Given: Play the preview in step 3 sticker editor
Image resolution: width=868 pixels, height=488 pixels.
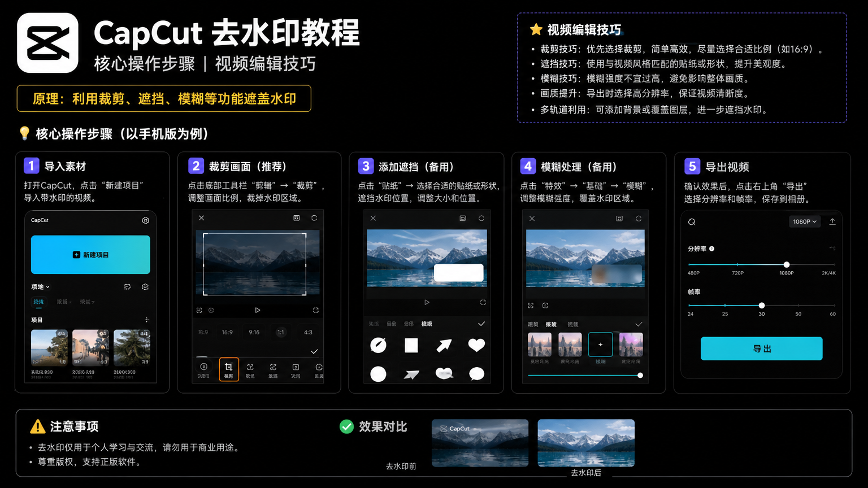Looking at the screenshot, I should pyautogui.click(x=427, y=303).
